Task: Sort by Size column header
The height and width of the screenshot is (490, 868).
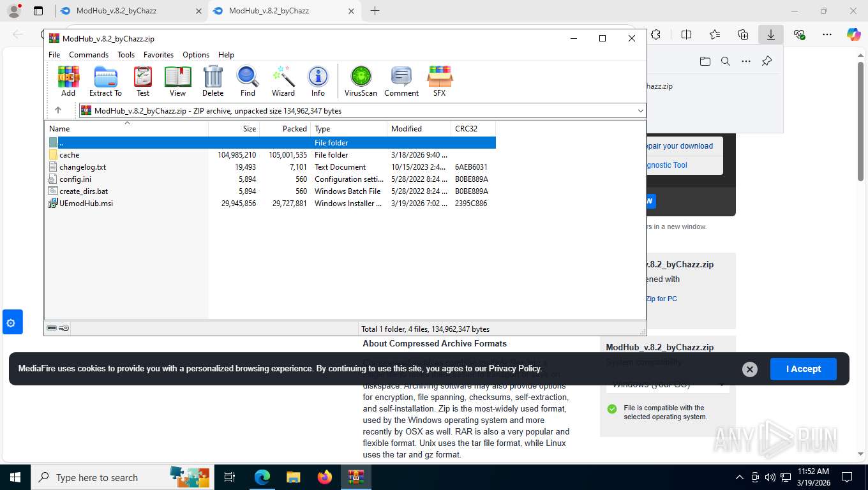Action: 234,129
